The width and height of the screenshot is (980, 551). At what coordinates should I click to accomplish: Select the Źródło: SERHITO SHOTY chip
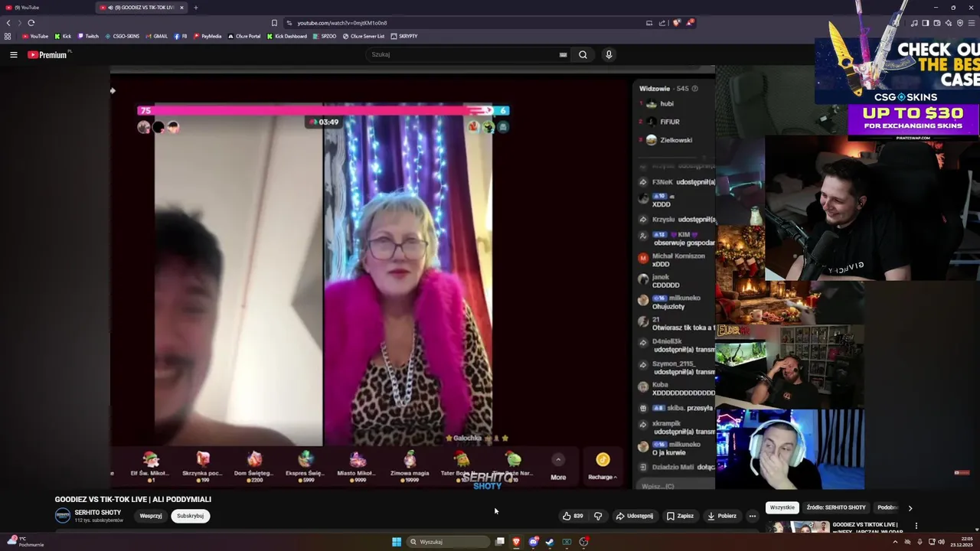pos(836,507)
